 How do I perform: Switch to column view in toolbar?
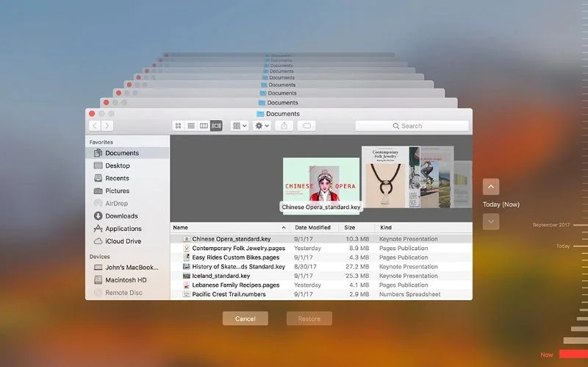204,126
